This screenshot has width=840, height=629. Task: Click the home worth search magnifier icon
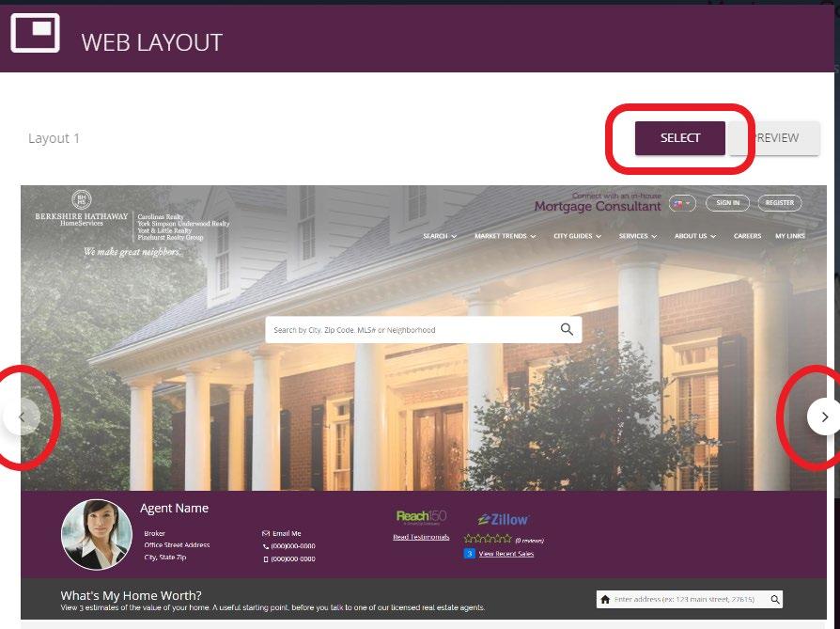[774, 600]
